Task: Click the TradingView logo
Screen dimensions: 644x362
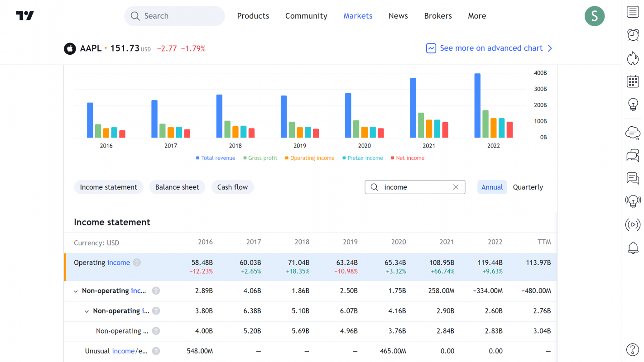Action: (x=25, y=16)
